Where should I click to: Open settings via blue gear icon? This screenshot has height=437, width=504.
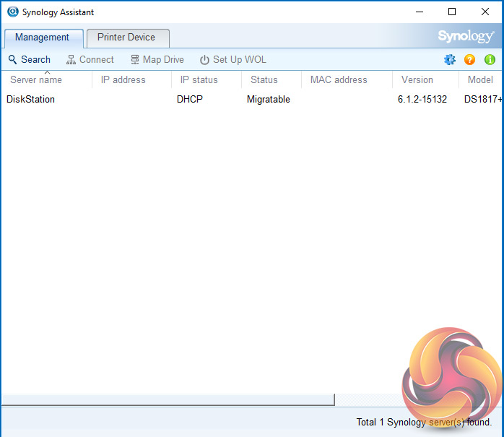pos(450,59)
